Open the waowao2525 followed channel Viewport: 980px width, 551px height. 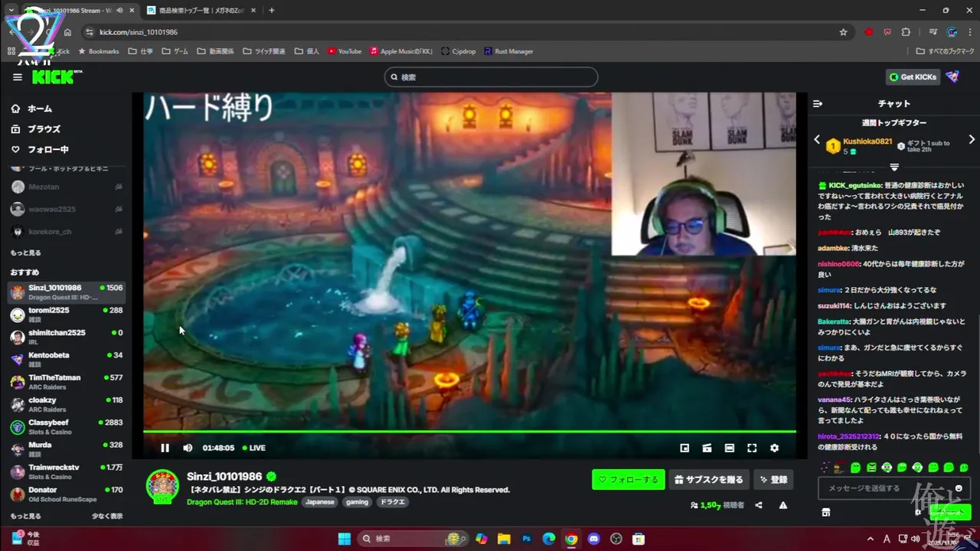pyautogui.click(x=67, y=209)
